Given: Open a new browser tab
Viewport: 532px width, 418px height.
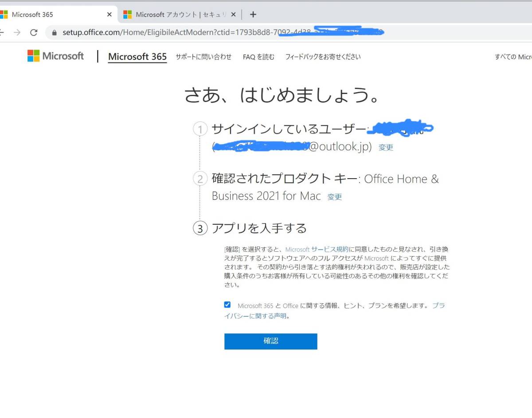Looking at the screenshot, I should [x=253, y=14].
